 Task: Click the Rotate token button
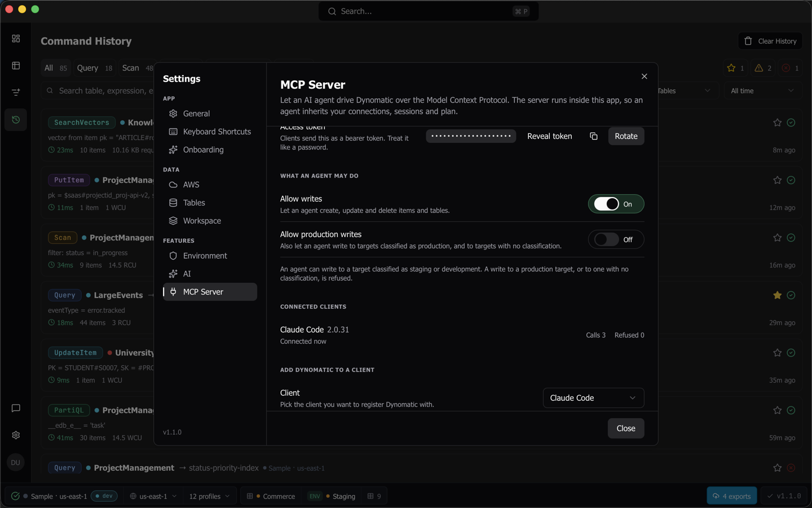click(626, 136)
